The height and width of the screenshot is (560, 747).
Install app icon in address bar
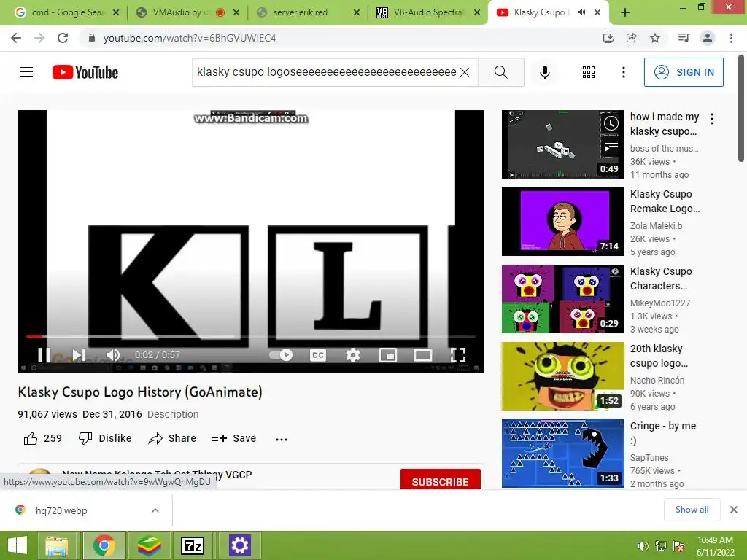(608, 38)
